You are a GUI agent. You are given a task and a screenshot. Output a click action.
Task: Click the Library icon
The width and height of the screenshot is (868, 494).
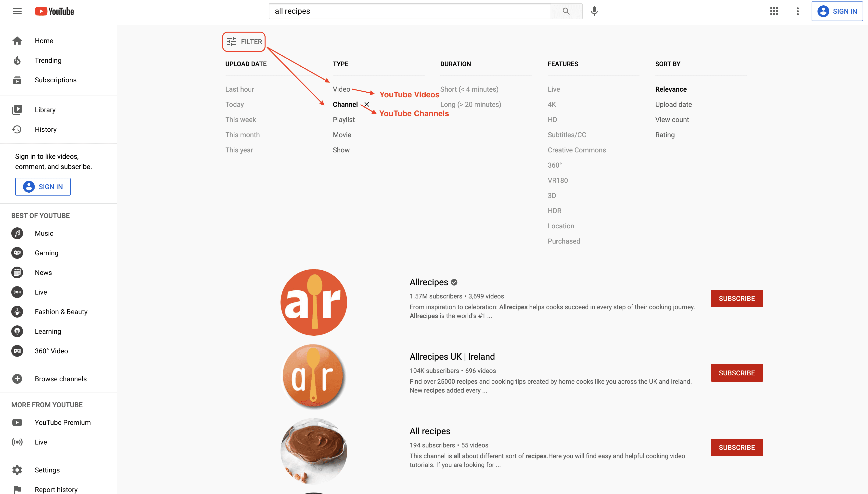coord(17,110)
